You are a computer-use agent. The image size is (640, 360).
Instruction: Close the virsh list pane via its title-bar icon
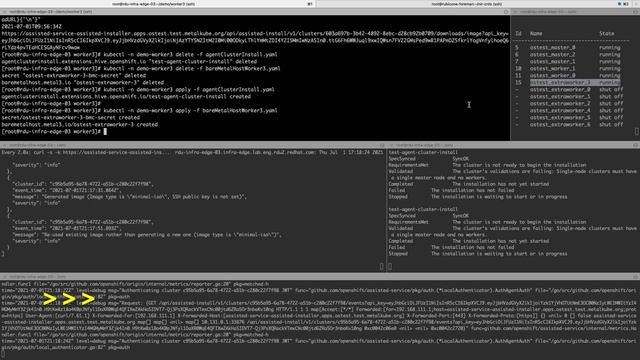pyautogui.click(x=516, y=12)
